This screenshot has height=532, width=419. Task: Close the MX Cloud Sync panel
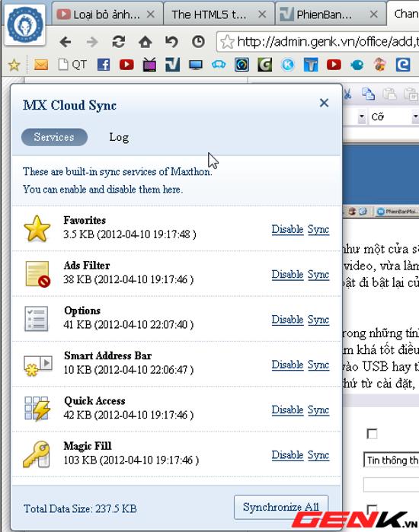325,103
